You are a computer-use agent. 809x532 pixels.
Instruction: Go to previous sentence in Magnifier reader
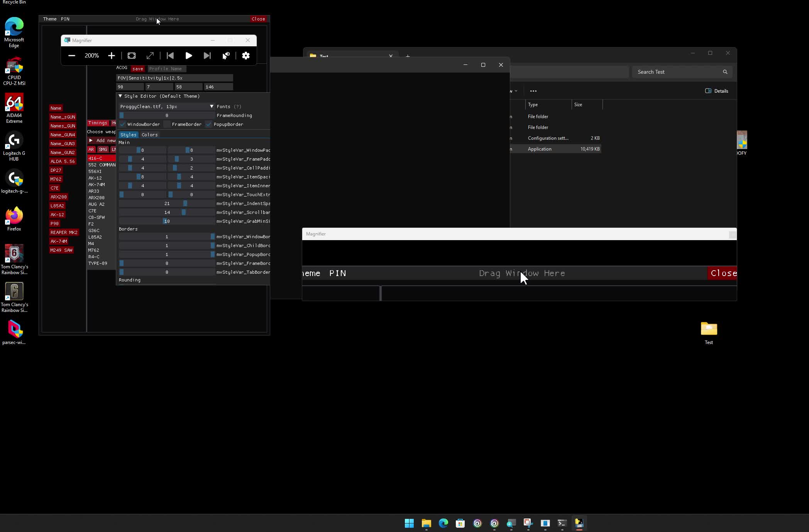pos(170,56)
